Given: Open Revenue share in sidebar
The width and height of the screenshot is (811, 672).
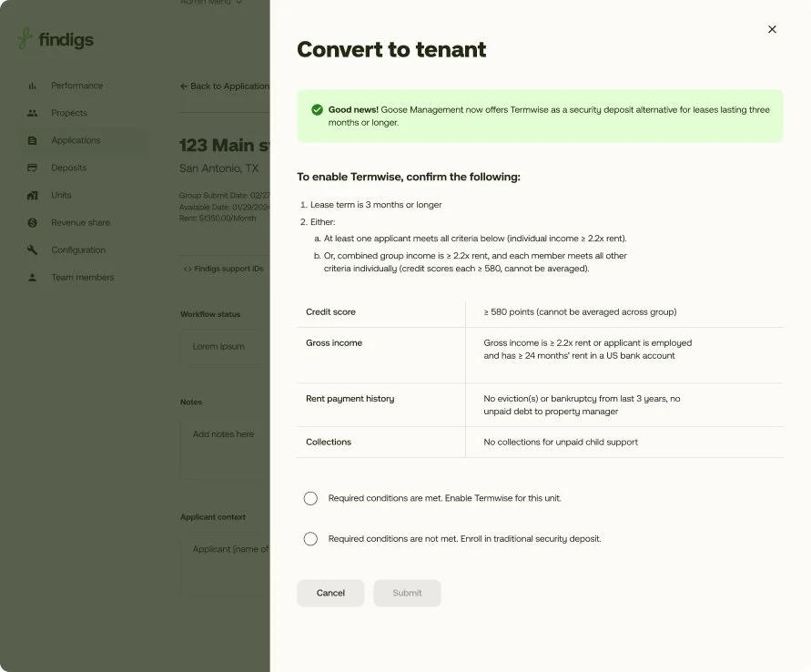Looking at the screenshot, I should pos(80,222).
